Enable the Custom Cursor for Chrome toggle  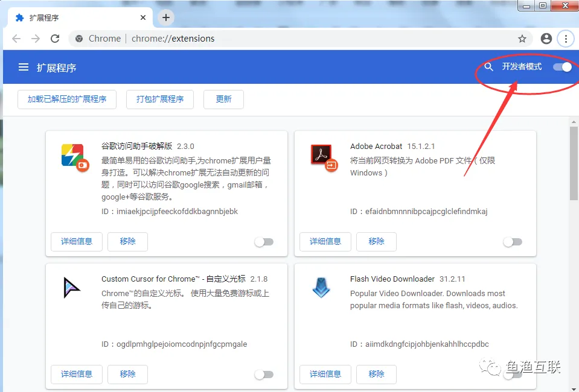[x=264, y=375]
